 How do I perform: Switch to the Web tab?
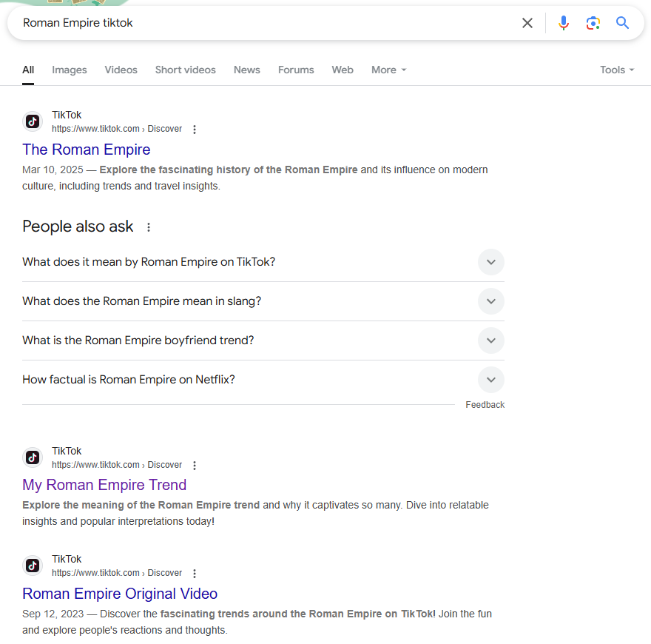(343, 70)
